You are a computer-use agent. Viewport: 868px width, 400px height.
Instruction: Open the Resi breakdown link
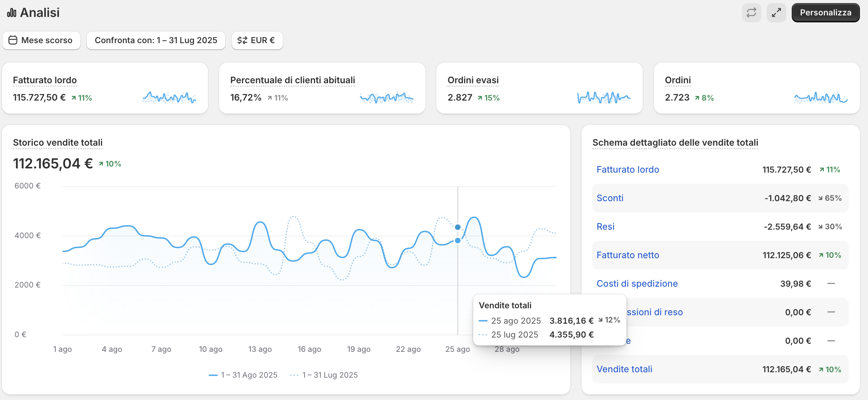tap(605, 227)
